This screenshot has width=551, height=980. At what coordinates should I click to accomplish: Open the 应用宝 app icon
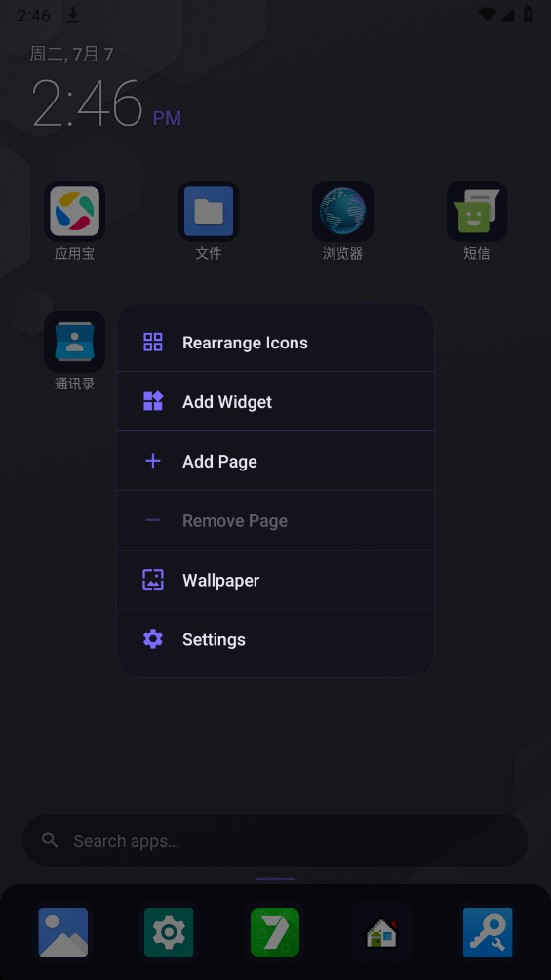click(x=74, y=211)
